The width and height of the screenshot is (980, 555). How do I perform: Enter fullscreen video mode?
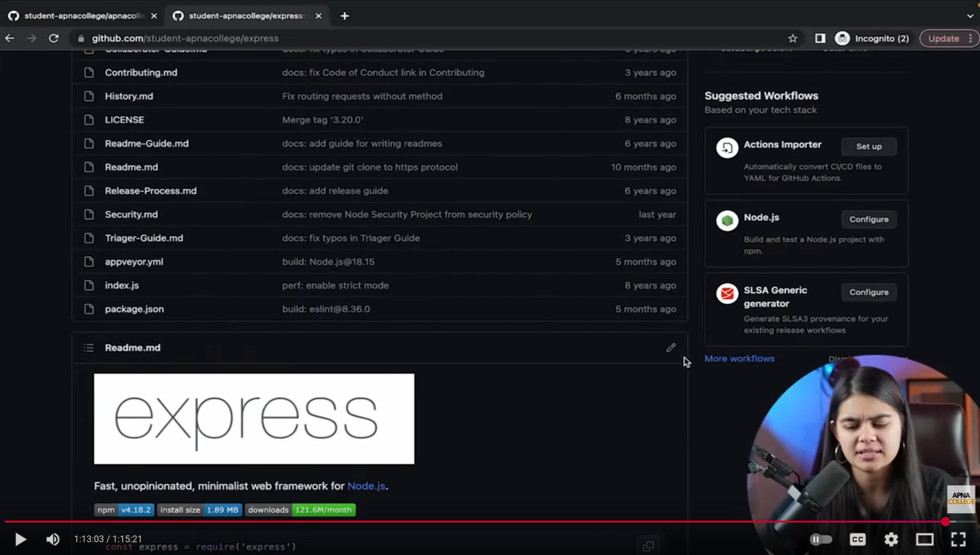(x=958, y=539)
